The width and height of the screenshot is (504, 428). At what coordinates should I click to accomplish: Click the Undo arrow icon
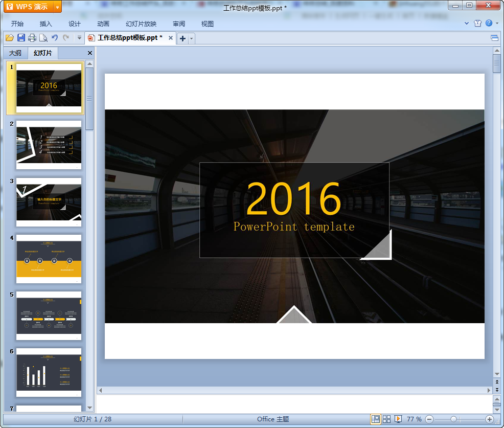tap(55, 38)
